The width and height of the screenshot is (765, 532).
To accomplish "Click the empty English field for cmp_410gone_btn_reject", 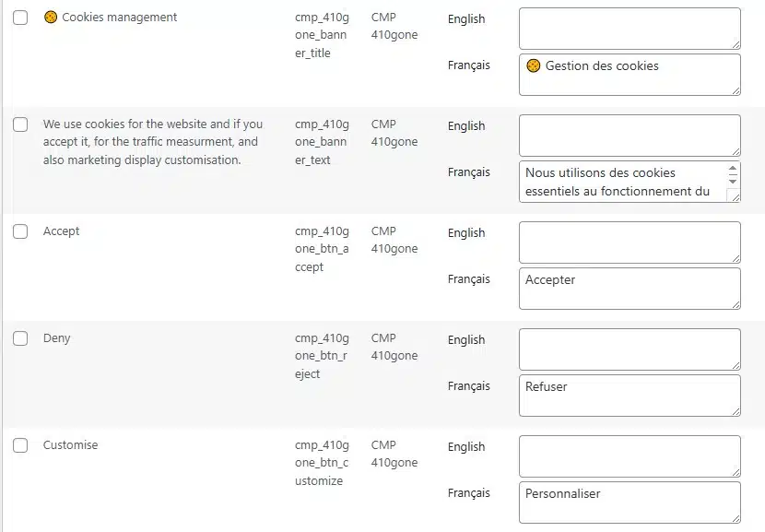I will pos(629,349).
